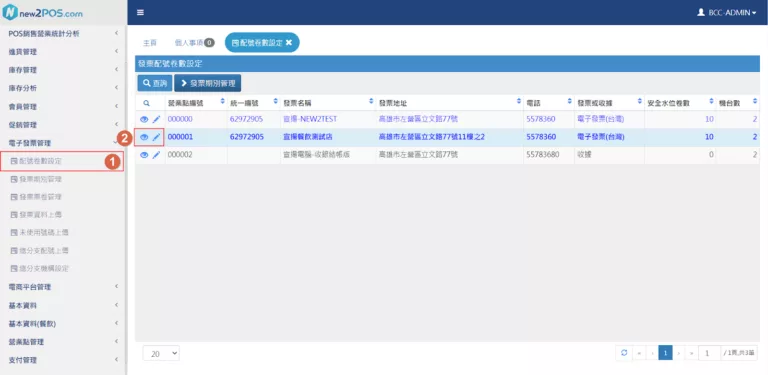Click the 發票期別管理 toolbar button
Image resolution: width=768 pixels, height=375 pixels.
(x=208, y=83)
